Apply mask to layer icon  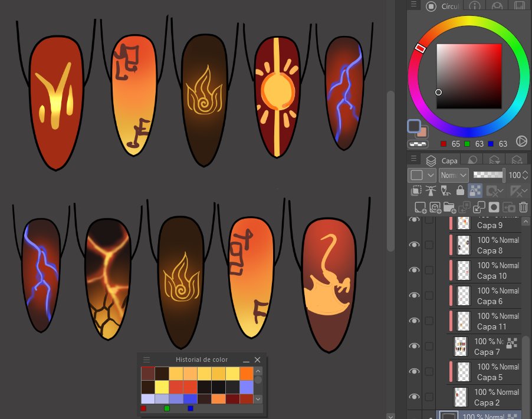click(x=509, y=207)
